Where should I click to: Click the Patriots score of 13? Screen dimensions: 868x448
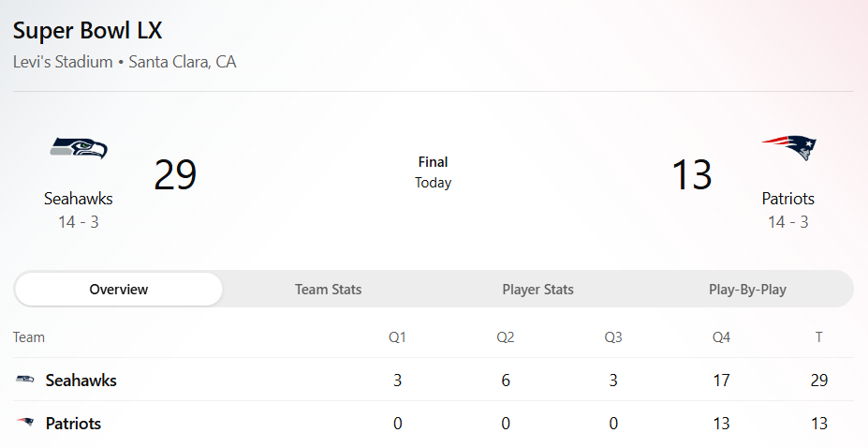(692, 174)
